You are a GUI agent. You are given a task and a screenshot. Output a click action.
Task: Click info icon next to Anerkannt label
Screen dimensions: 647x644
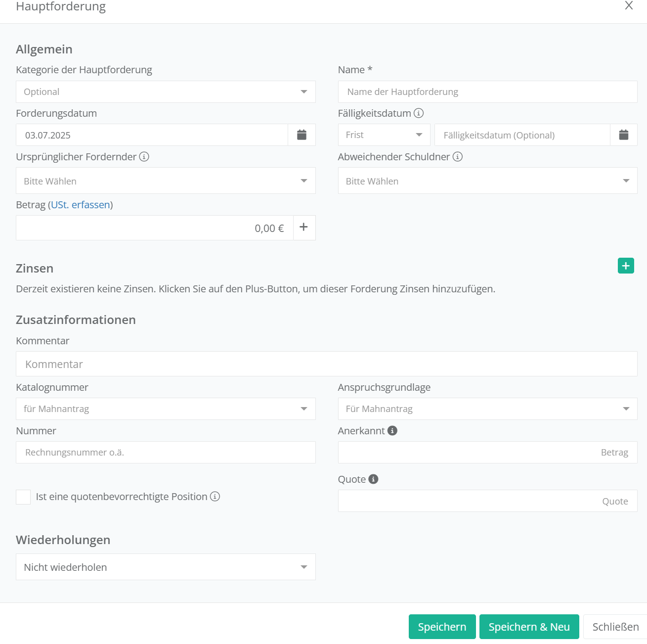coord(392,431)
